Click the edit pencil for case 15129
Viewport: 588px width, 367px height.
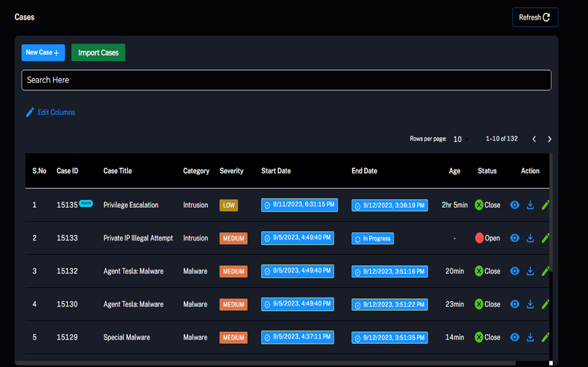(x=545, y=338)
